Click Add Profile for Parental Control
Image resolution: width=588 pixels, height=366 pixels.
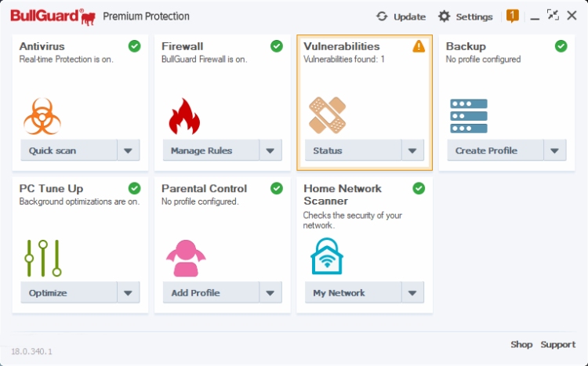point(211,292)
